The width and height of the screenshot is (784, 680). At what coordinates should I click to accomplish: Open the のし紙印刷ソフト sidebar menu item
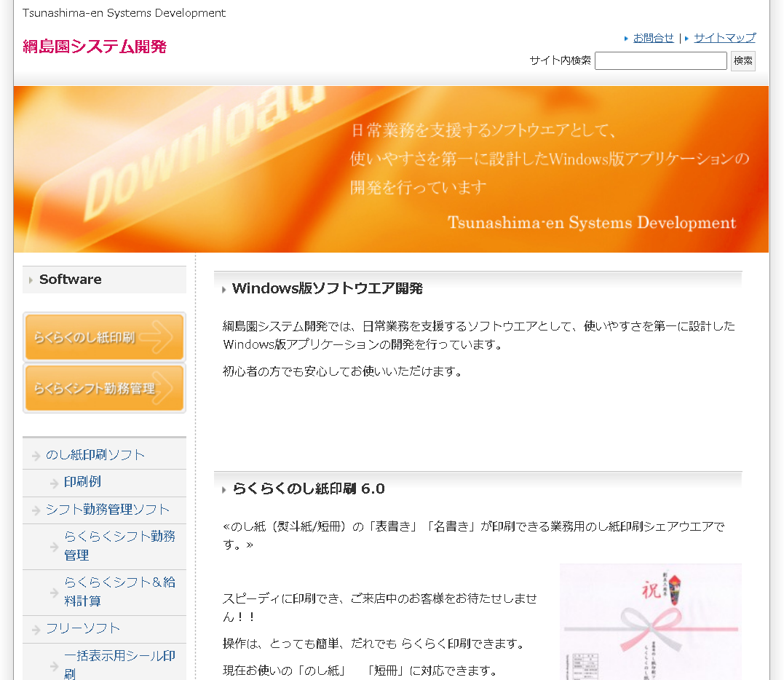pyautogui.click(x=95, y=455)
